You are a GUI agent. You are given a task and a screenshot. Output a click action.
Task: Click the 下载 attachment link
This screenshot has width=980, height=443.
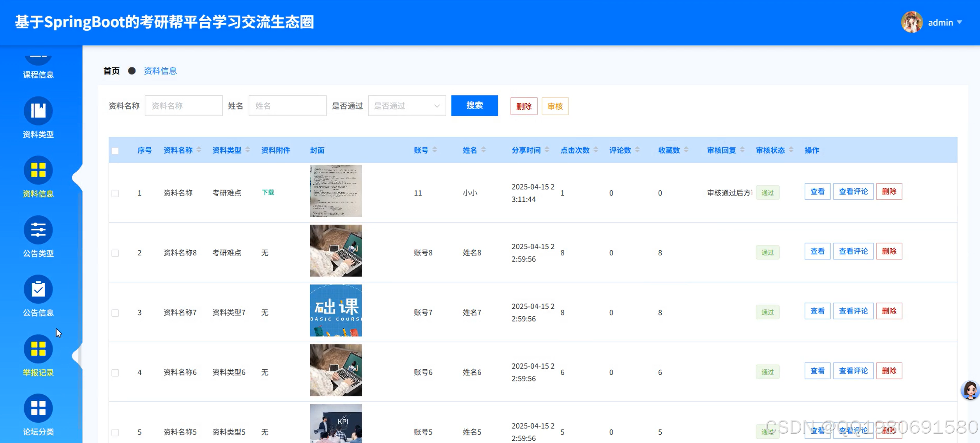click(268, 192)
